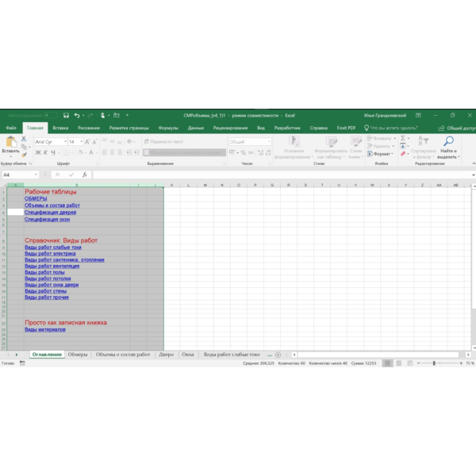Screen dimensions: 476x476
Task: Open the number format dropdown Общий
Action: (x=269, y=142)
